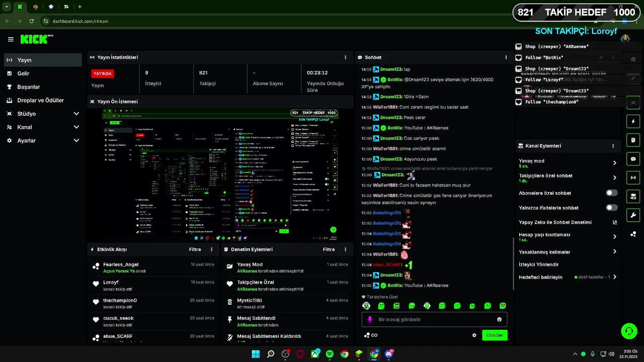
Task: Insert the heart-eyes emote
Action: point(503,306)
